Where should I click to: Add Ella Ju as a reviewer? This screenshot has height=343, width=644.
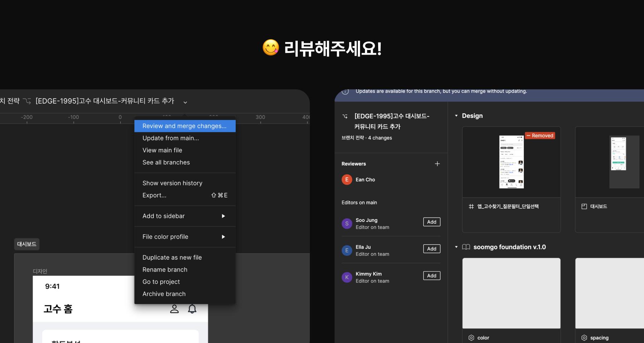431,249
